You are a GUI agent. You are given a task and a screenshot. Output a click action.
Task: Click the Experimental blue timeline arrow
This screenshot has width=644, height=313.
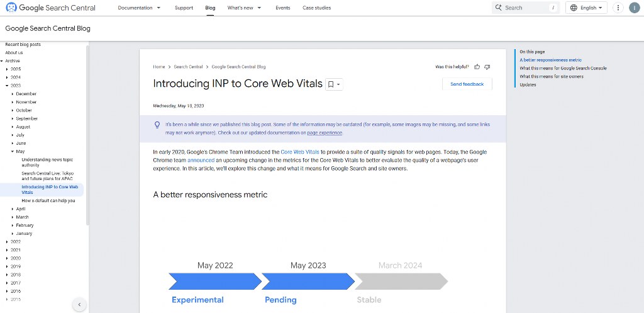click(x=215, y=282)
